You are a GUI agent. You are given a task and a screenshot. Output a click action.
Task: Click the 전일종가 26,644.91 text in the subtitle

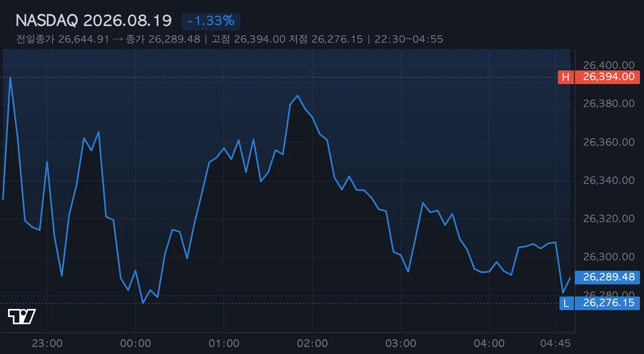click(63, 39)
